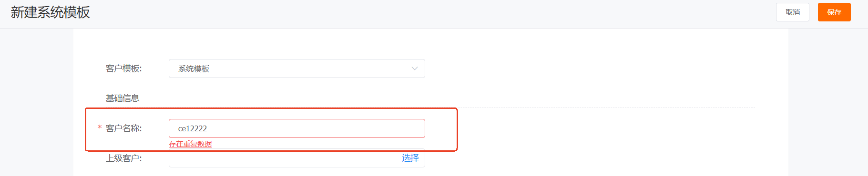Click the 存在重复数据 error message
This screenshot has width=868, height=176.
coord(190,144)
